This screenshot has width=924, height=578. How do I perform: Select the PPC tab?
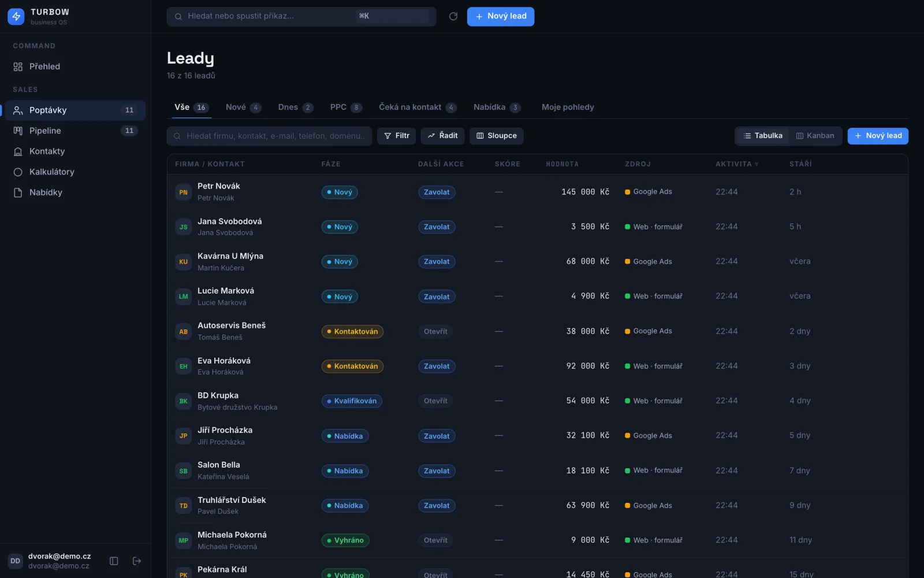tap(346, 108)
